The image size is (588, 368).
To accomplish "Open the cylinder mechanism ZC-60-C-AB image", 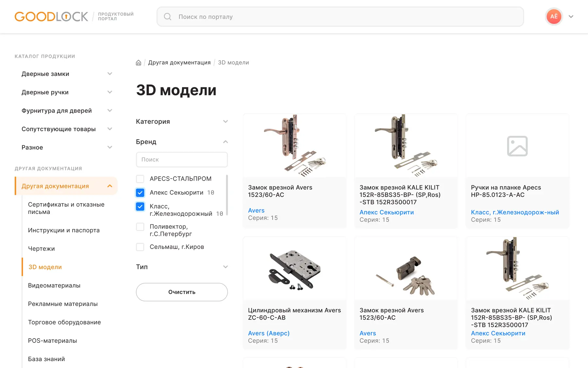I will [295, 268].
